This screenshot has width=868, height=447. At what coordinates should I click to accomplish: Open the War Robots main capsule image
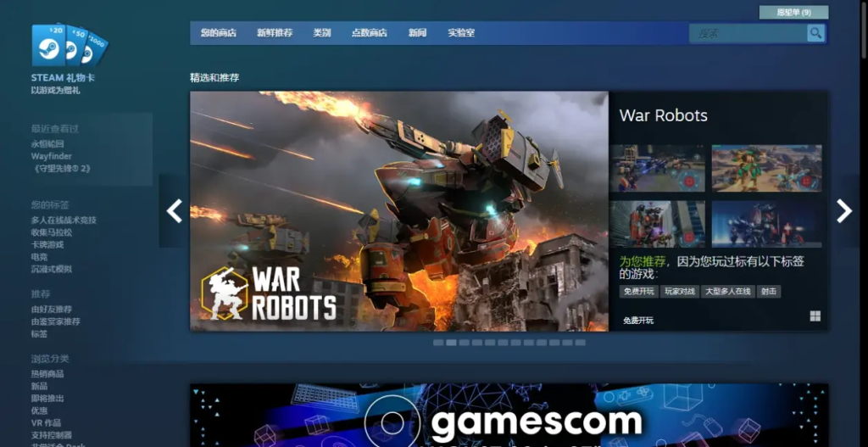pyautogui.click(x=399, y=211)
